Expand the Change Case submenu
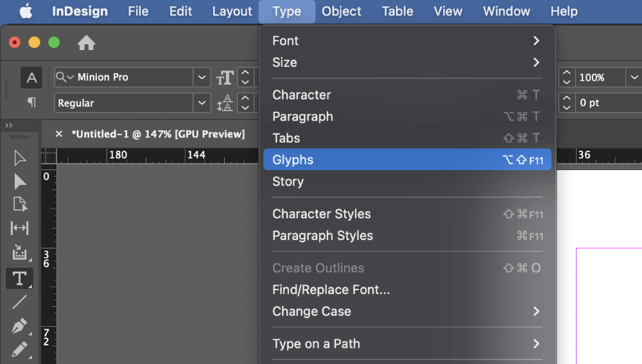Screen dimensions: 642x364 (x=408, y=311)
